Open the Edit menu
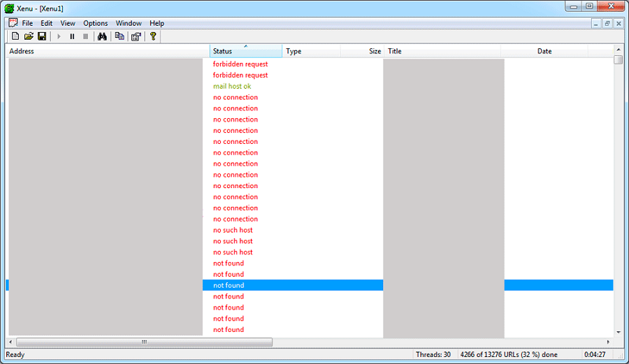Viewport: 629px width, 364px height. coord(47,23)
